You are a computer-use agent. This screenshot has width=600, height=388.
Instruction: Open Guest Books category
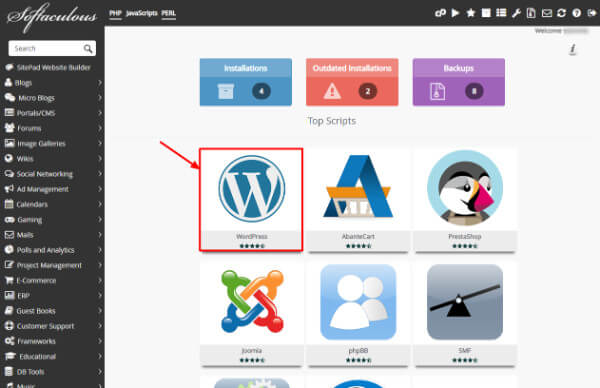click(x=36, y=311)
